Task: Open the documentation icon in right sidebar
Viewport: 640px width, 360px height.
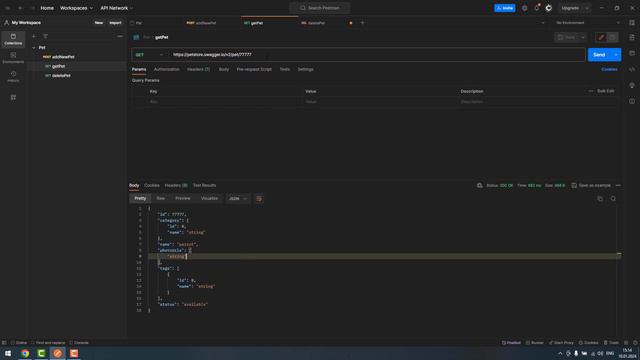Action: click(x=632, y=37)
